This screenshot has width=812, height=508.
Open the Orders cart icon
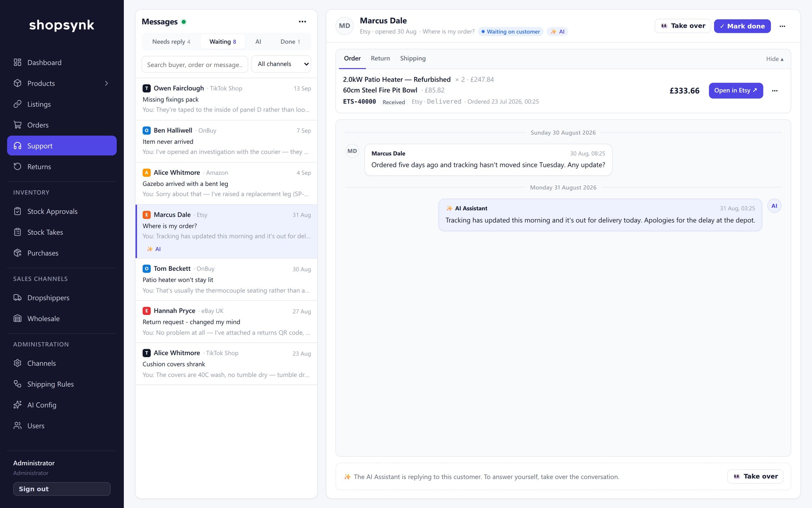(18, 125)
